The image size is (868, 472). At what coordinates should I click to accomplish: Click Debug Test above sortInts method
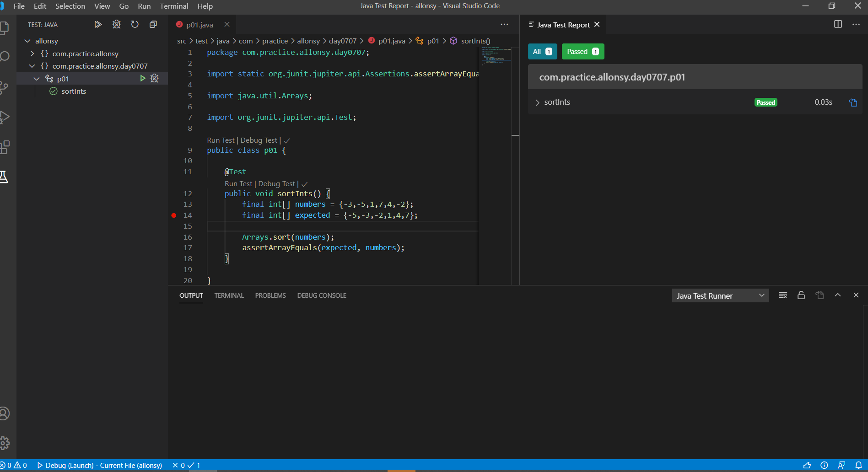[277, 184]
